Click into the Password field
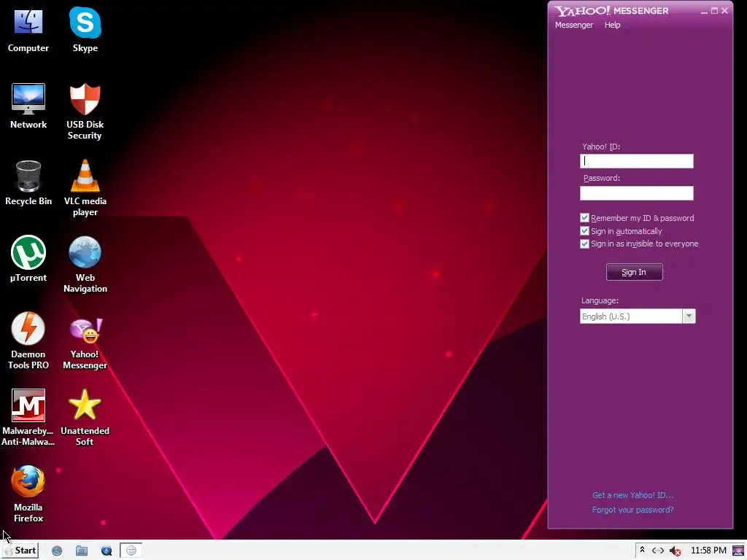Viewport: 747px width, 560px height. (636, 192)
